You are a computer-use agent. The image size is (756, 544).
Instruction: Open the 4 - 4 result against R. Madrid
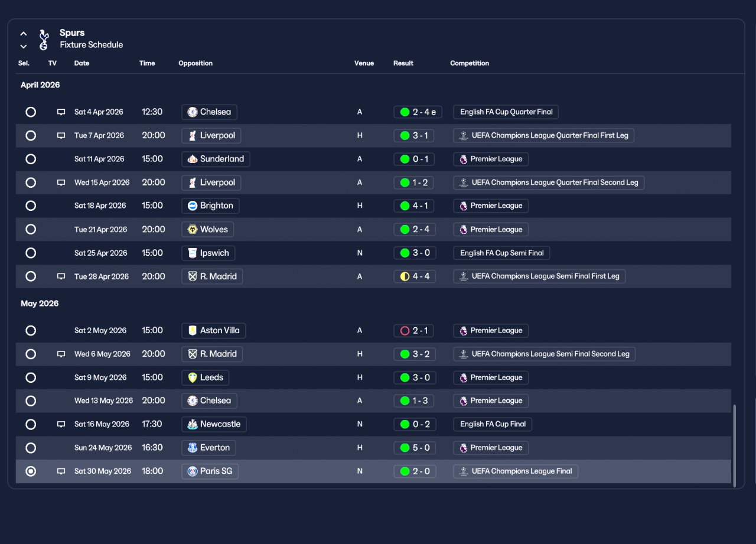coord(415,276)
